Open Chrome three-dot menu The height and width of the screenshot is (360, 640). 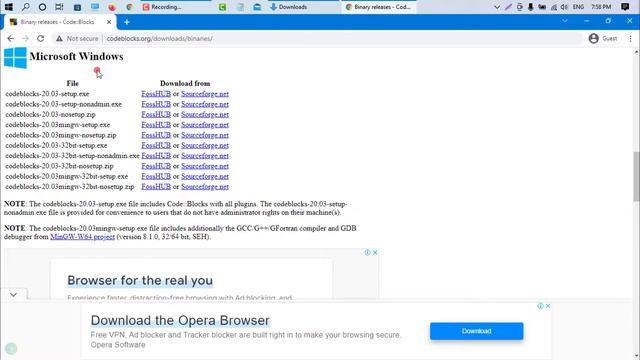[x=631, y=38]
